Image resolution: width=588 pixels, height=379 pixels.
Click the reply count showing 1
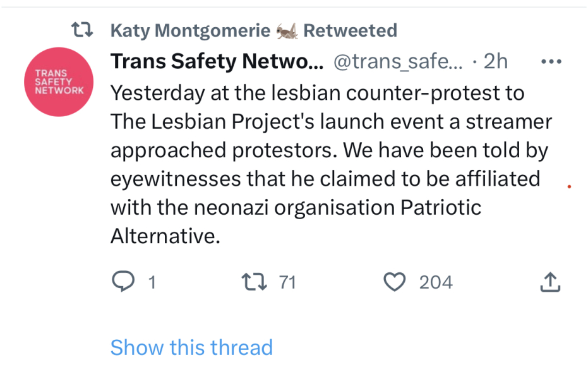150,282
